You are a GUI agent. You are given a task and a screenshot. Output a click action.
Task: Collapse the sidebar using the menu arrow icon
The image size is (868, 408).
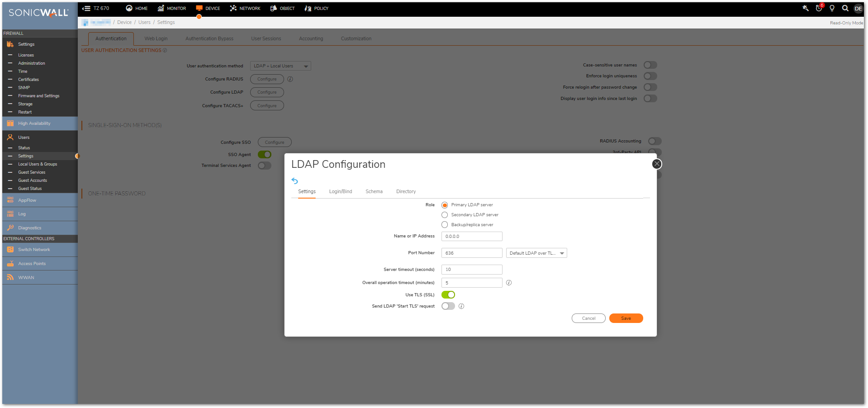[x=86, y=8]
